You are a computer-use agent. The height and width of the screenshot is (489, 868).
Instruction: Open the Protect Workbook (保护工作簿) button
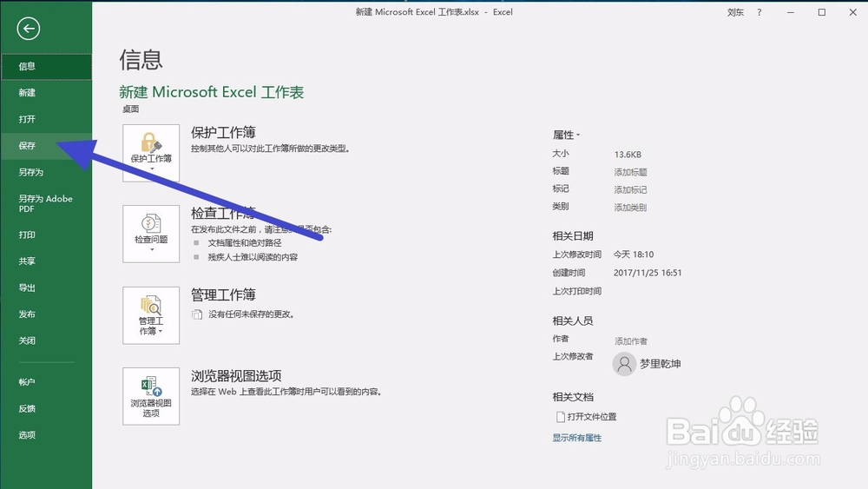click(151, 153)
